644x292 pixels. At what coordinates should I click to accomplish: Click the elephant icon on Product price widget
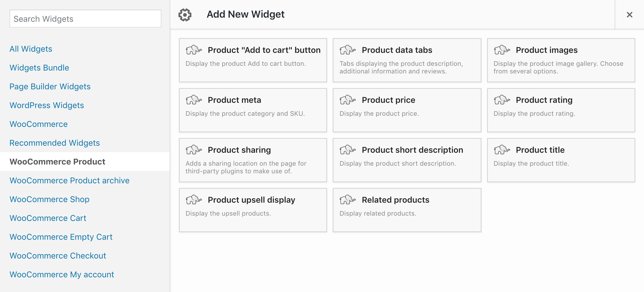[348, 100]
